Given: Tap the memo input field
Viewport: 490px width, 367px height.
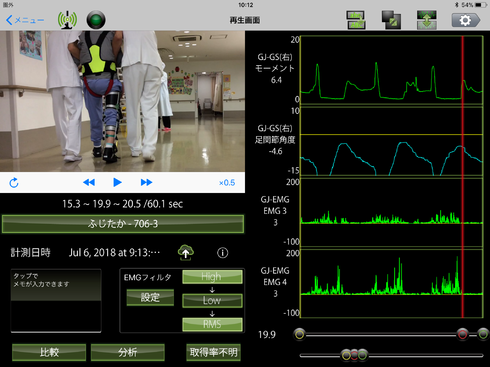Looking at the screenshot, I should tap(56, 301).
